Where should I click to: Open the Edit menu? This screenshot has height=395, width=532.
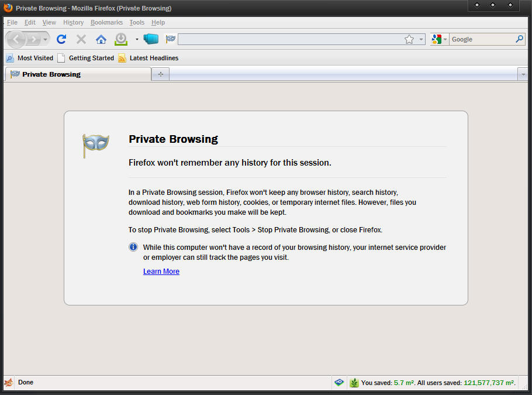pyautogui.click(x=30, y=22)
